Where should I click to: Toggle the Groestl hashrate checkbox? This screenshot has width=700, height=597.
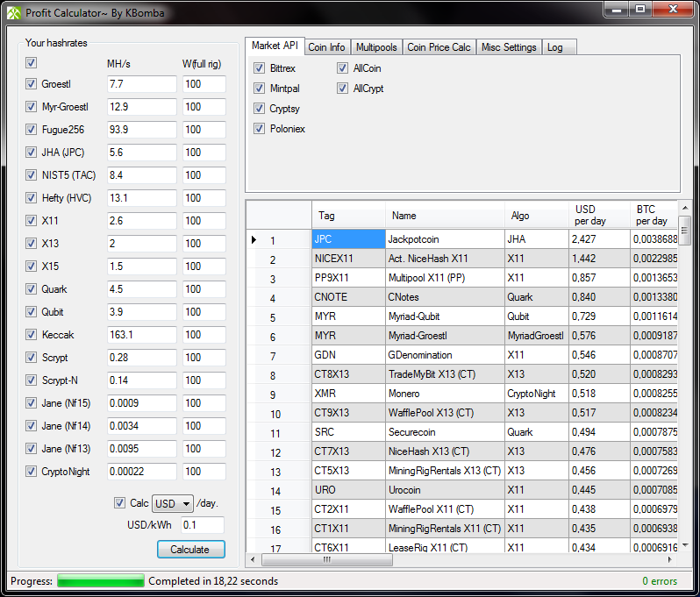pos(31,84)
